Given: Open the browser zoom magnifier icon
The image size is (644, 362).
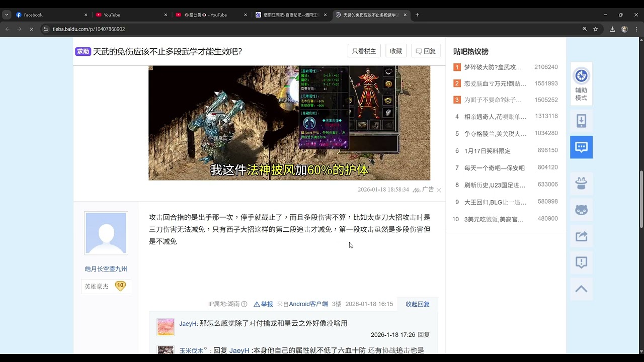Looking at the screenshot, I should [585, 29].
